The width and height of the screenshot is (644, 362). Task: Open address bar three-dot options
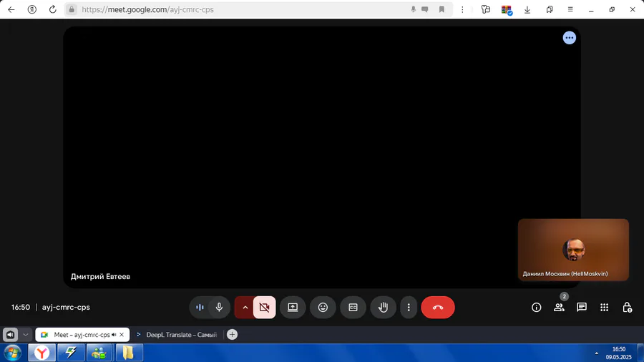tap(462, 9)
